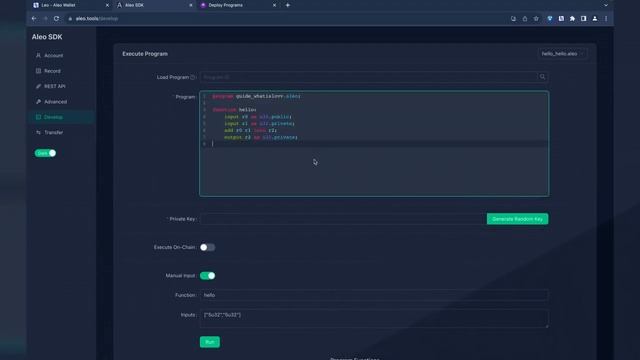Close the Deploy Programs browser tab
The height and width of the screenshot is (360, 640).
pos(274,5)
